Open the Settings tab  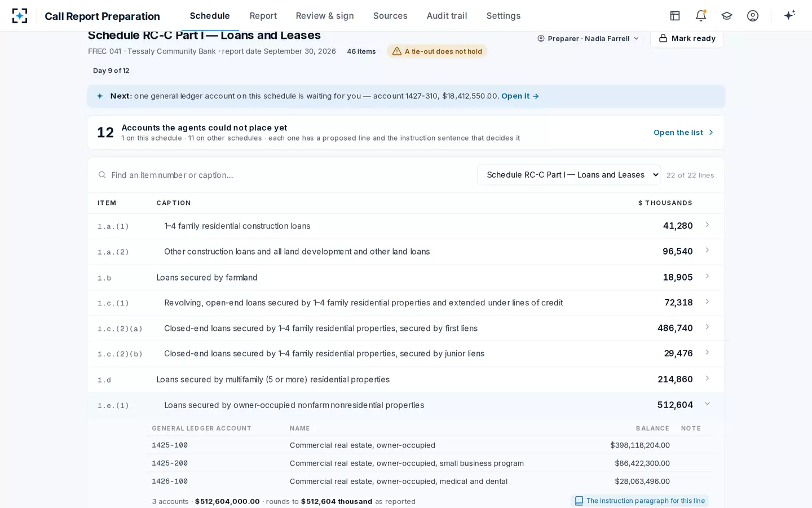(504, 16)
